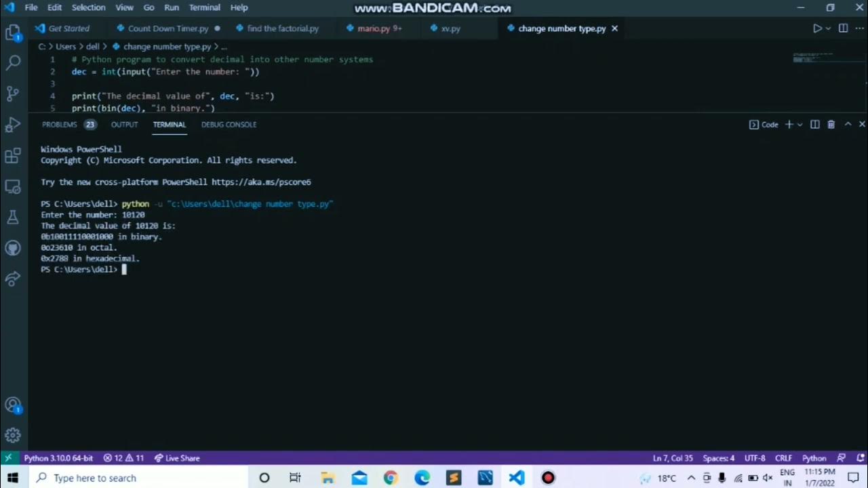Show the PROBLEMS panel tab
Viewport: 868px width, 488px height.
click(x=68, y=125)
